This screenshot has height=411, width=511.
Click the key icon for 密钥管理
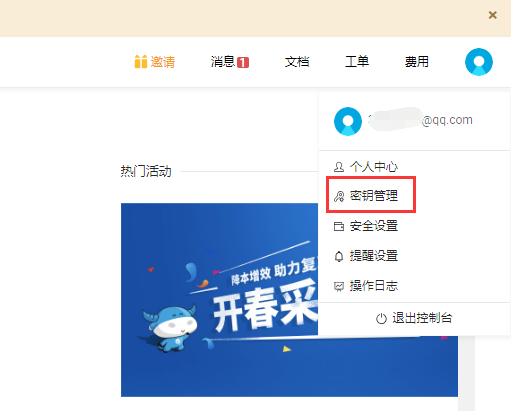pyautogui.click(x=339, y=196)
